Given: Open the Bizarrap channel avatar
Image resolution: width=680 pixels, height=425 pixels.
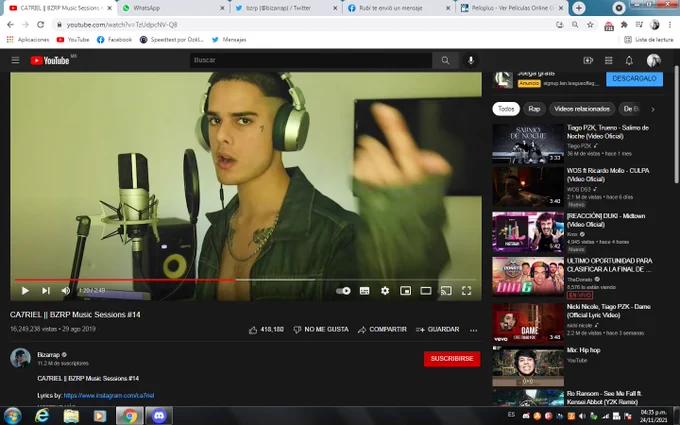Looking at the screenshot, I should (20, 358).
